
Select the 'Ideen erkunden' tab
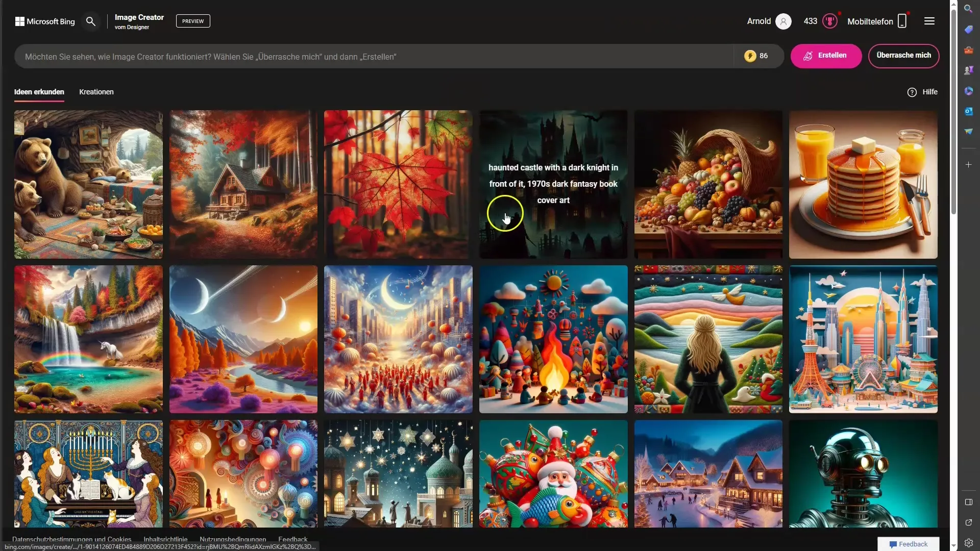[x=39, y=91]
